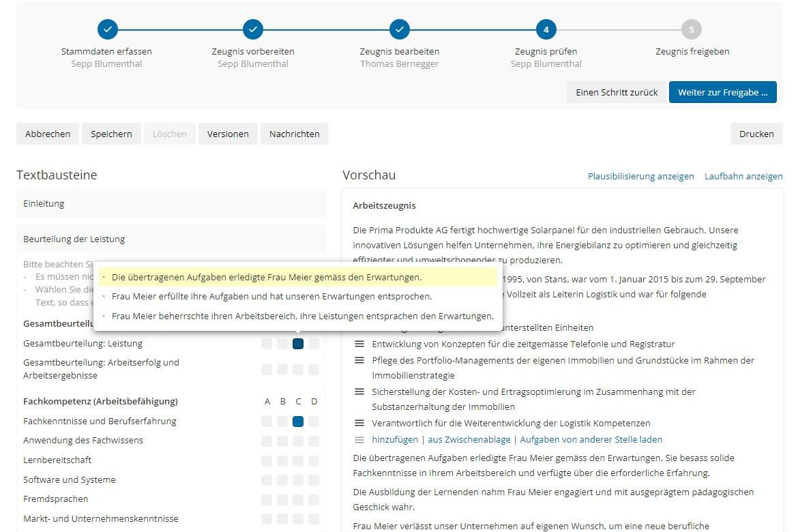Viewport: 798px width, 532px height.
Task: Select rating D for "Lernbereitschaft"
Action: coord(314,460)
